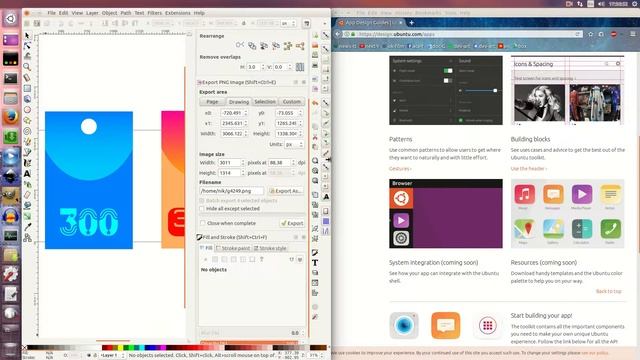Click the Browser purple thumbnail image

(446, 213)
